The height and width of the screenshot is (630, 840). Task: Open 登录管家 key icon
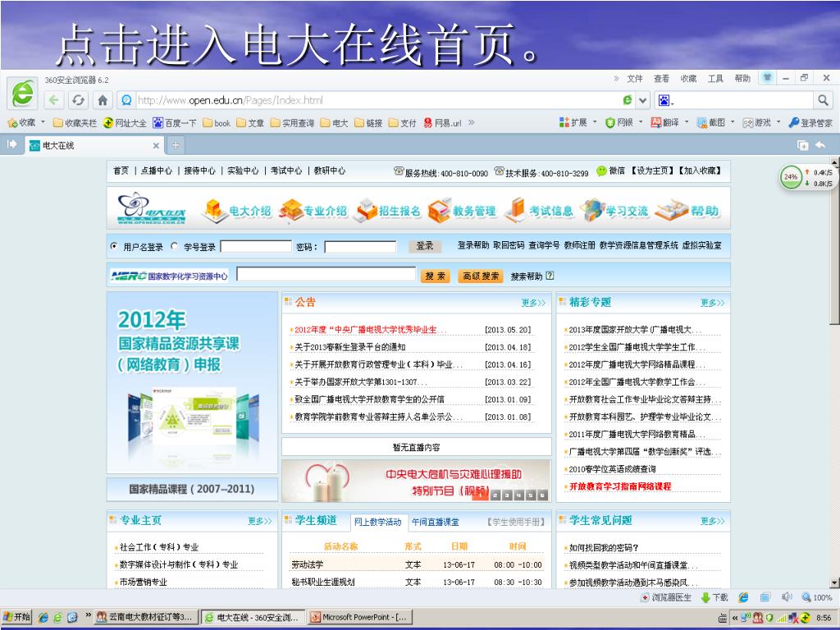click(794, 123)
